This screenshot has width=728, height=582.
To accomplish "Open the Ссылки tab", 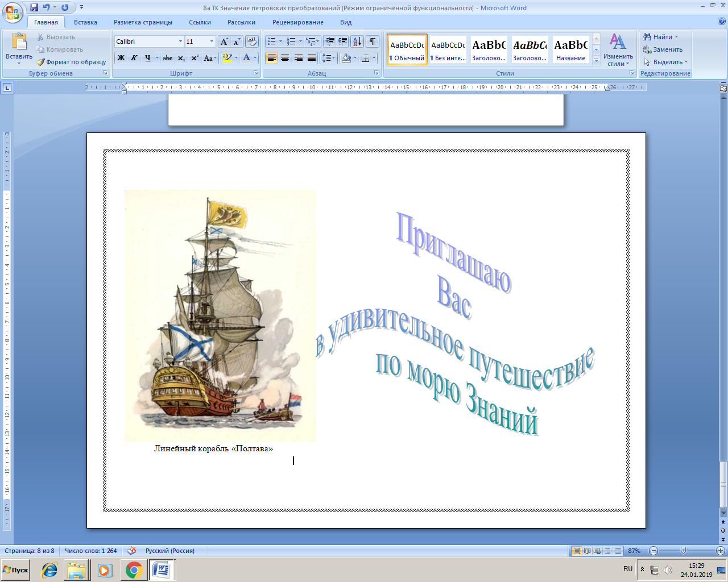I will click(x=200, y=22).
